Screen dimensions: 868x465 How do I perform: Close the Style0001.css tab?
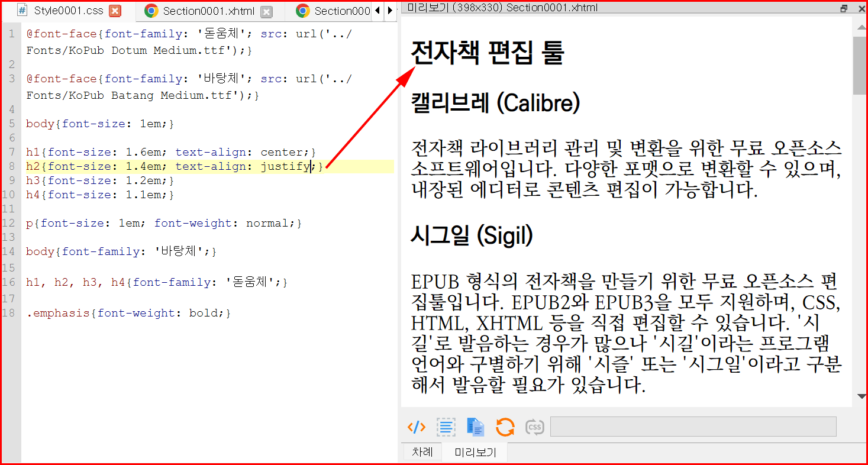(115, 11)
